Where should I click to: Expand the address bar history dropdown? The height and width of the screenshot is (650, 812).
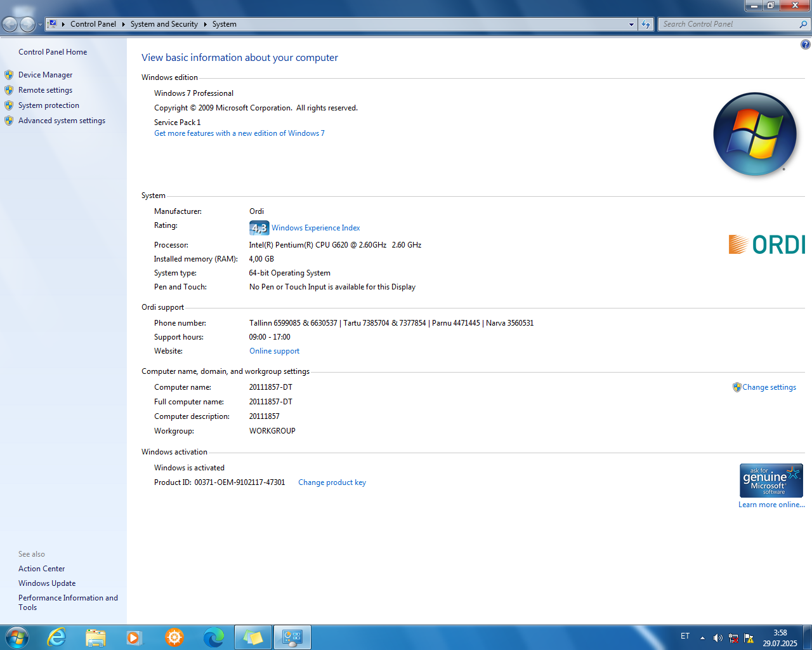(631, 24)
